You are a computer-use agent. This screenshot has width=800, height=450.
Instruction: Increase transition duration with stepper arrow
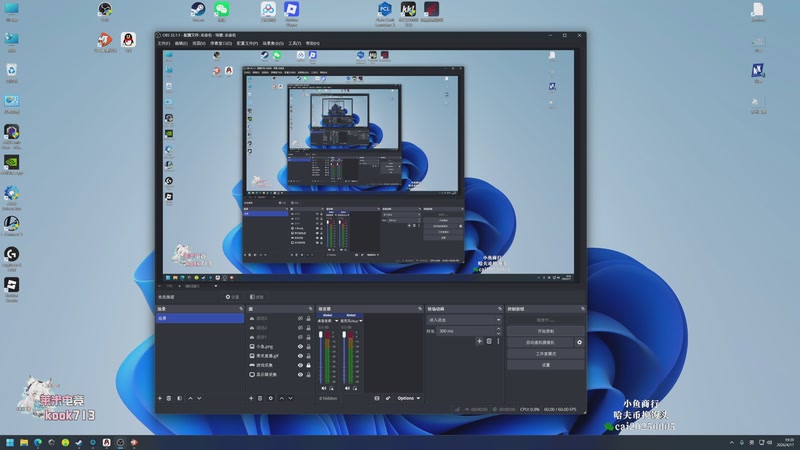tap(498, 329)
